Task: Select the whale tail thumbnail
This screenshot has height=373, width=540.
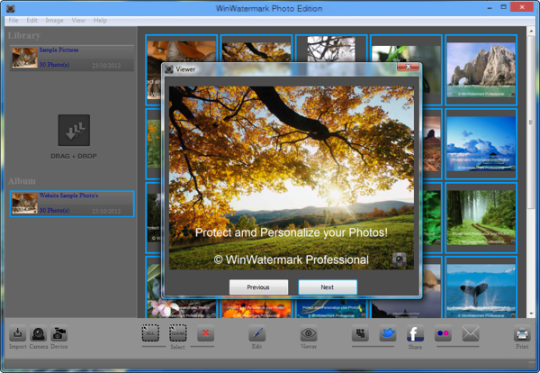Action: (481, 287)
